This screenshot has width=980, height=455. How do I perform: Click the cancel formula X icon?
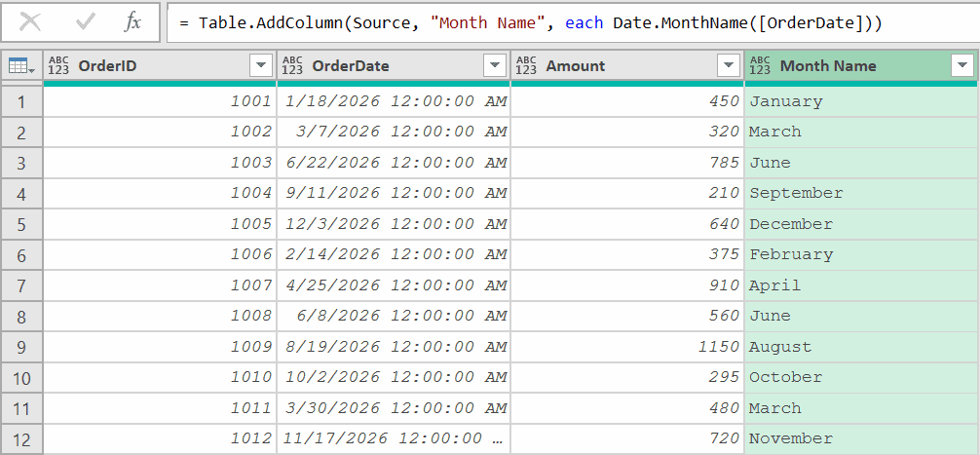point(30,22)
